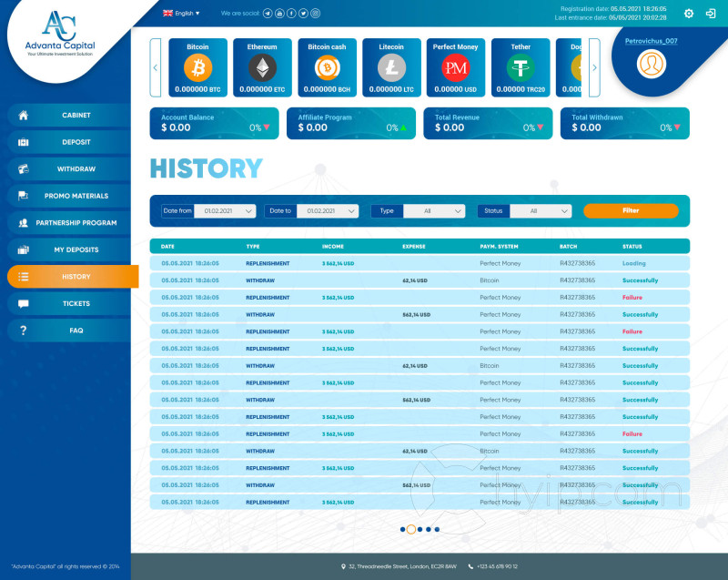Open settings gear icon
Image resolution: width=728 pixels, height=580 pixels.
tap(689, 14)
